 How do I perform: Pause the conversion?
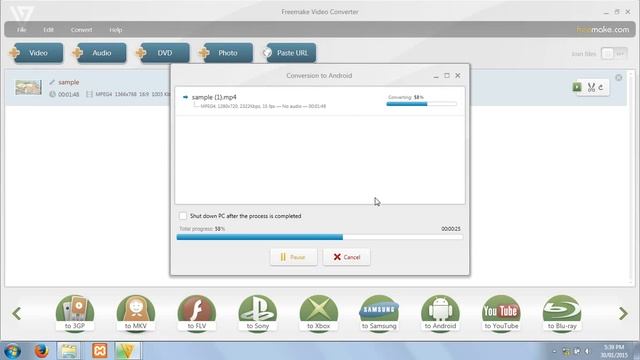[x=293, y=257]
